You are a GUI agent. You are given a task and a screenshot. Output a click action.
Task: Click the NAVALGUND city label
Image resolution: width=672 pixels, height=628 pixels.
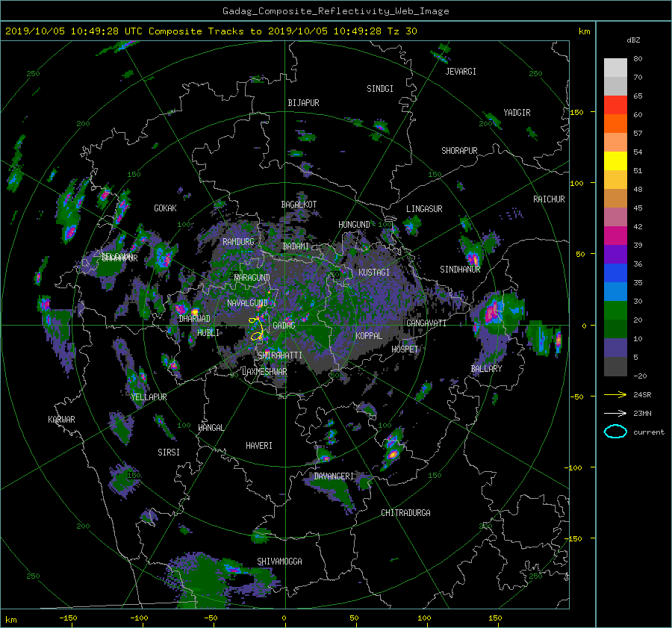tap(247, 302)
